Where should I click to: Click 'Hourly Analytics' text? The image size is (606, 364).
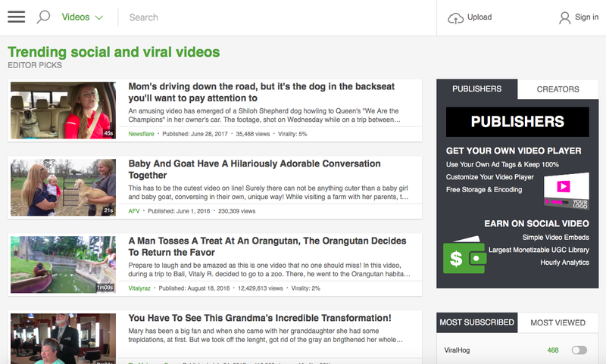564,263
